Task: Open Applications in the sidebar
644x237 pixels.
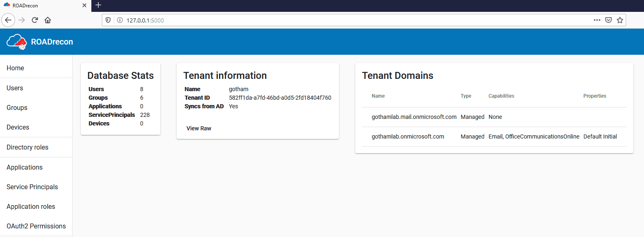Action: point(36,167)
